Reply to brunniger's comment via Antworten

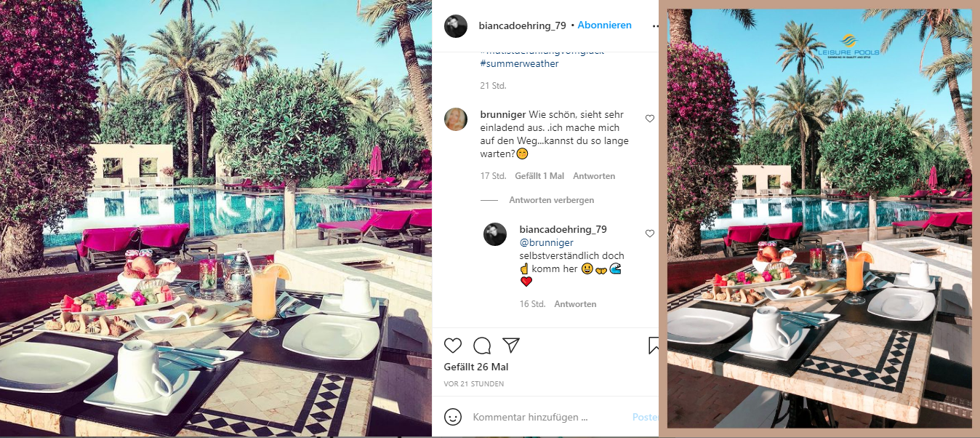pyautogui.click(x=594, y=176)
